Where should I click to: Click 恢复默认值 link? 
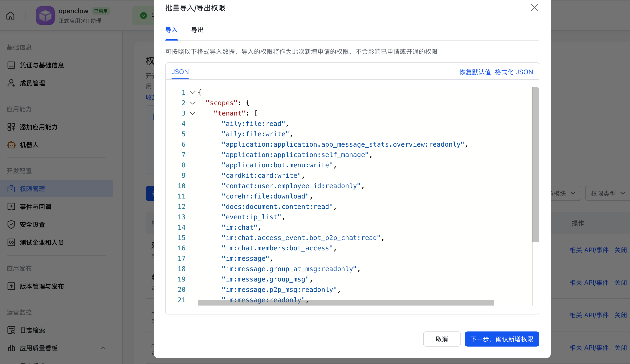[475, 72]
